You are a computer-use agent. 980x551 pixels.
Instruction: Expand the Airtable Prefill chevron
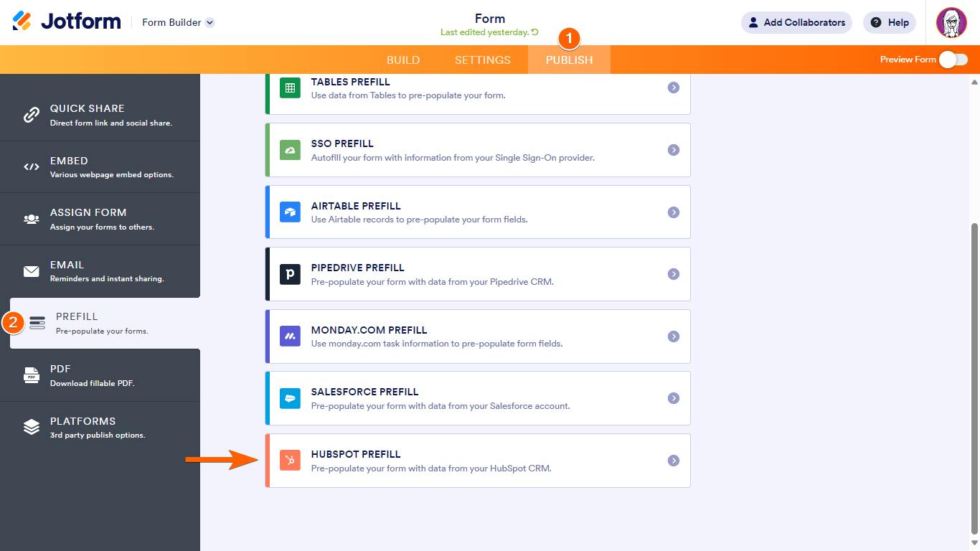click(x=673, y=212)
